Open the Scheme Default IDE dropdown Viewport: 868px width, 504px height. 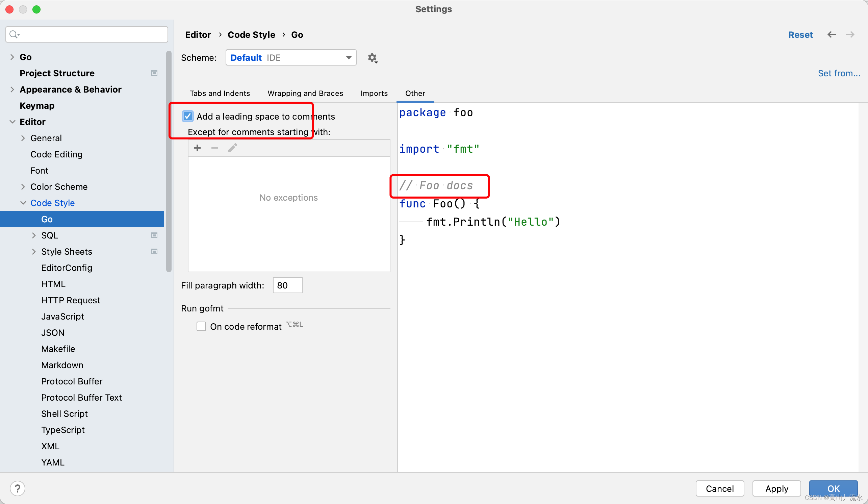291,57
